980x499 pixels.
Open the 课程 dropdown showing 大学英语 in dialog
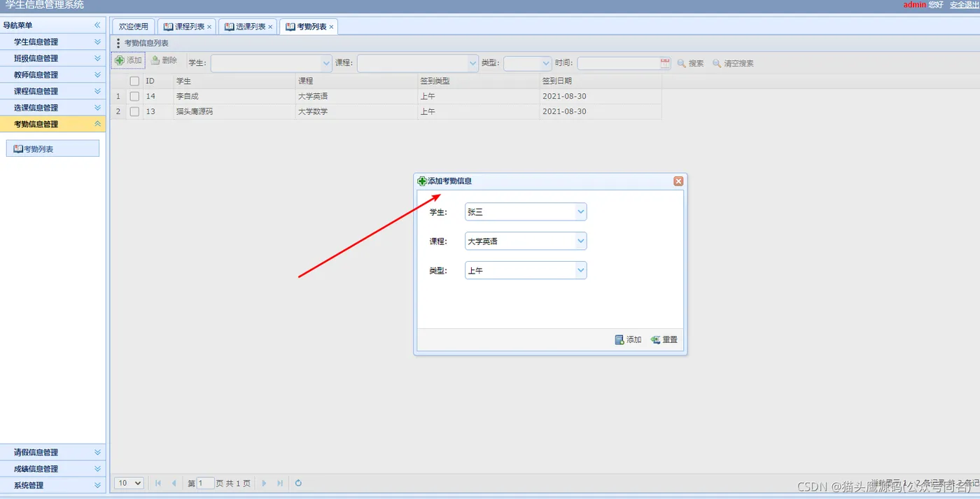click(x=580, y=241)
